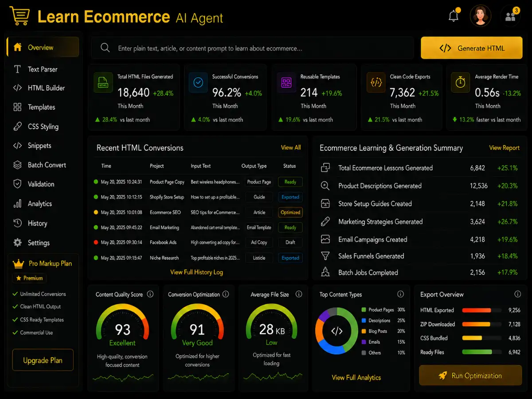Click the Product Pages green legend swatch
The height and width of the screenshot is (399, 532).
pos(364,310)
